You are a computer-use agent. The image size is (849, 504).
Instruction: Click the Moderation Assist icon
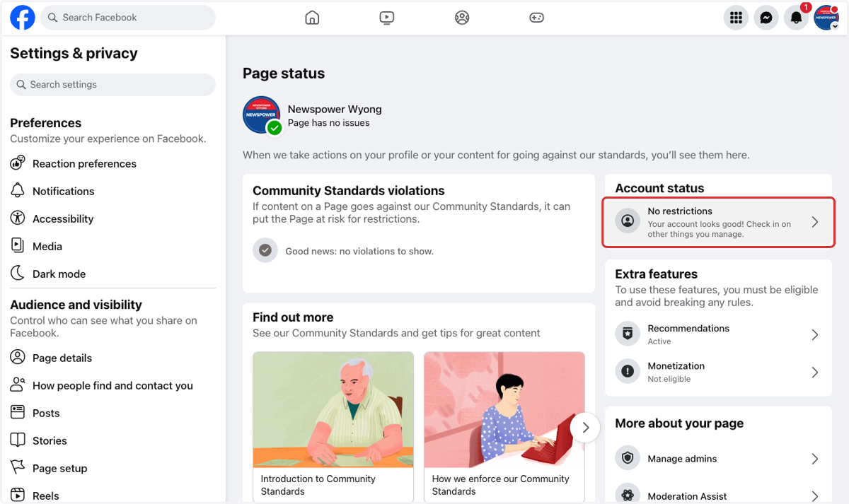point(628,495)
